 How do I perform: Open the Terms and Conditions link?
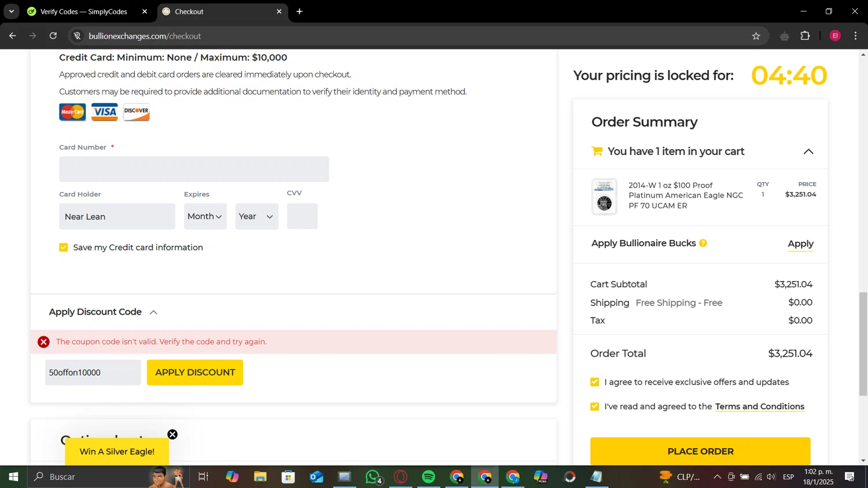pos(760,406)
